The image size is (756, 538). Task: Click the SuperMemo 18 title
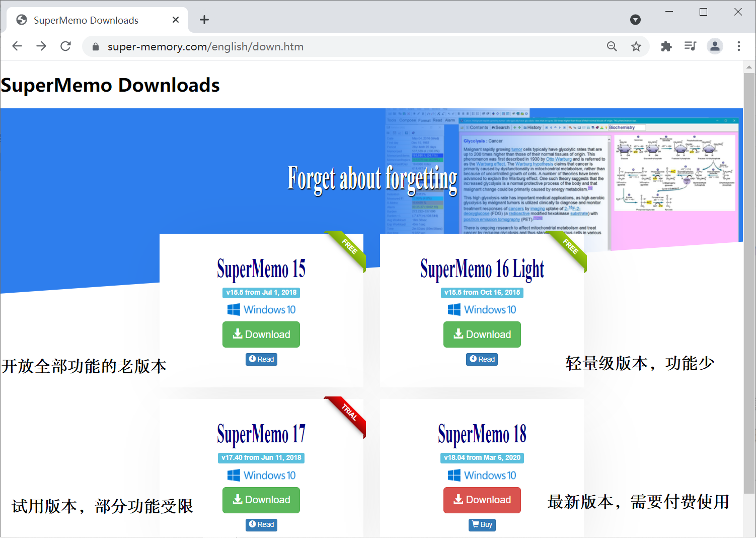(x=482, y=435)
